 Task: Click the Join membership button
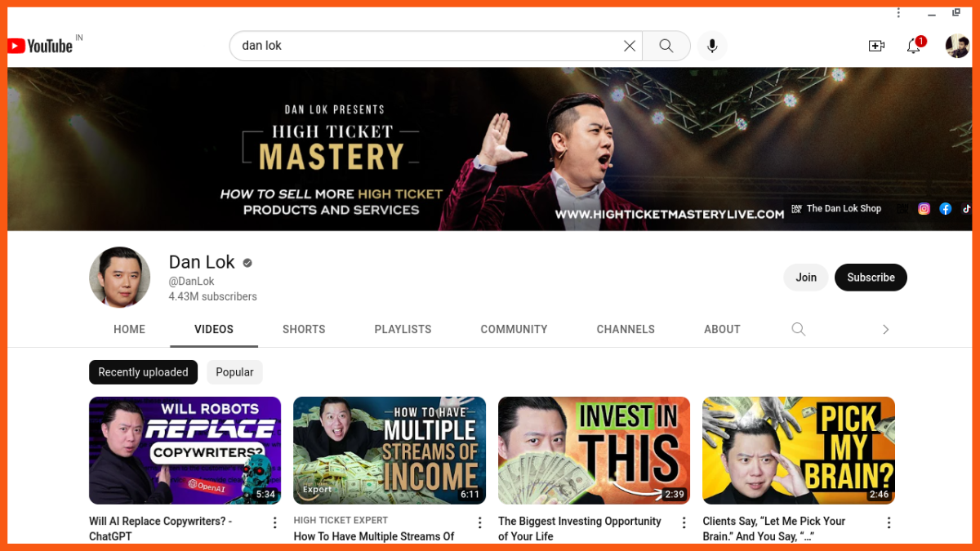click(806, 278)
